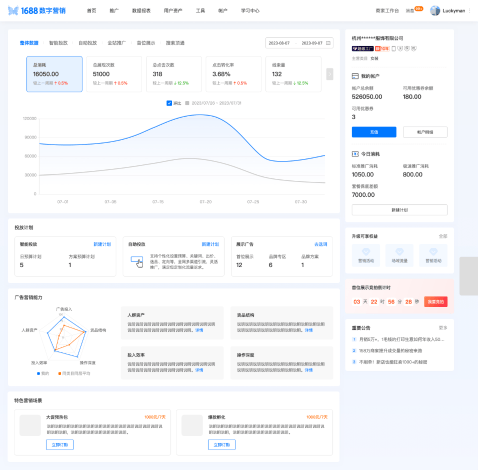
Task: Open the Luckyman user avatar
Action: point(435,11)
